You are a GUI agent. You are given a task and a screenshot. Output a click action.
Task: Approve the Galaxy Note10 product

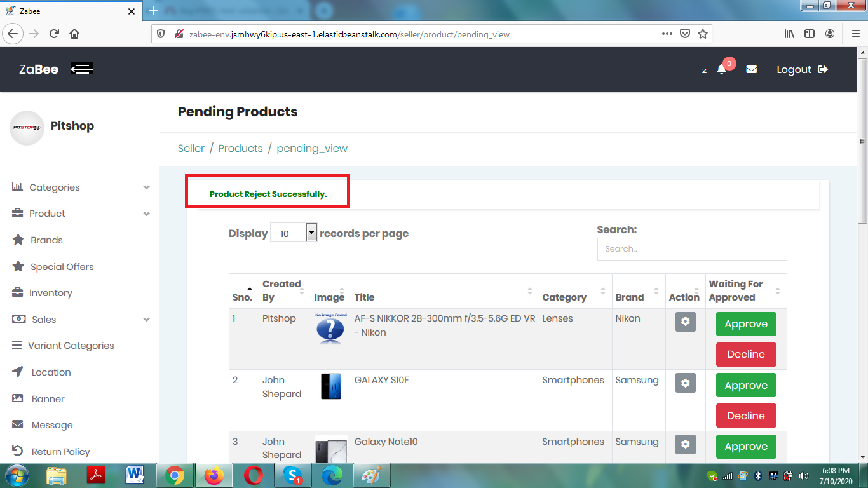pos(746,447)
